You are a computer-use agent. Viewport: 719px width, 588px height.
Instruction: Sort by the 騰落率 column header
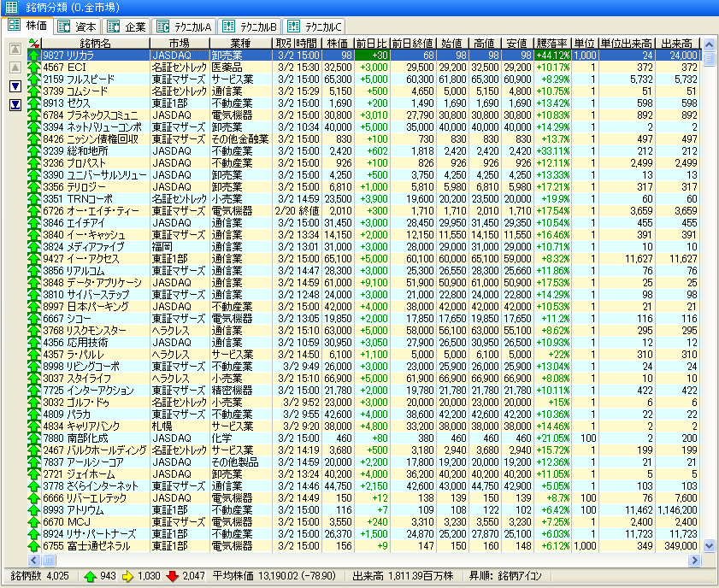coord(551,43)
